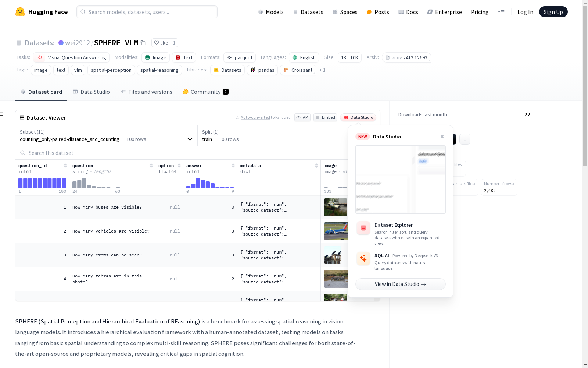
Task: Copy the dataset name SPHERE-VLM
Action: point(143,43)
